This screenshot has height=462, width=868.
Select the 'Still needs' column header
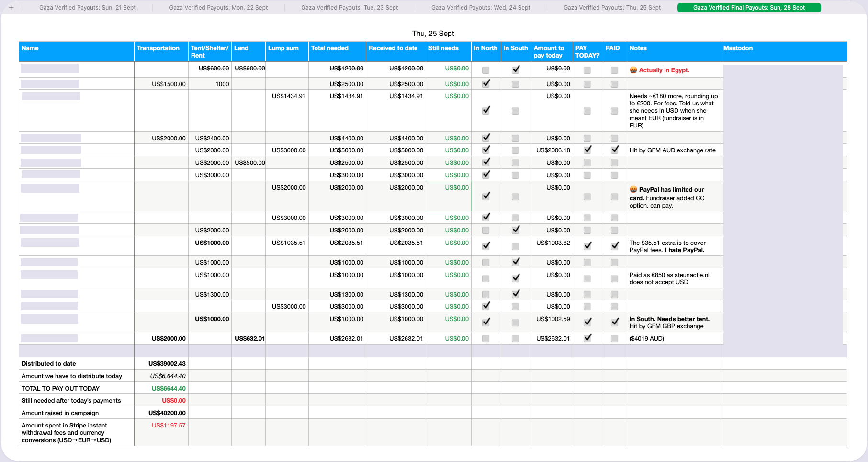(443, 48)
